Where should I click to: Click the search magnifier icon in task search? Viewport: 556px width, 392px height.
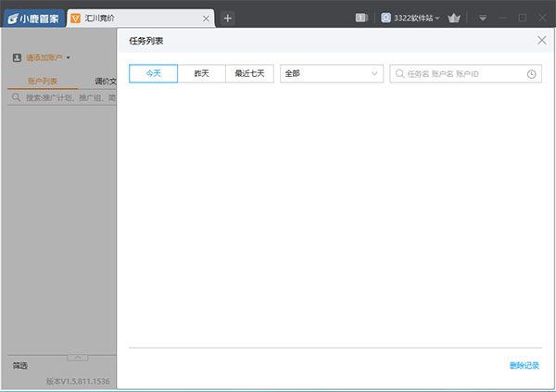point(399,73)
